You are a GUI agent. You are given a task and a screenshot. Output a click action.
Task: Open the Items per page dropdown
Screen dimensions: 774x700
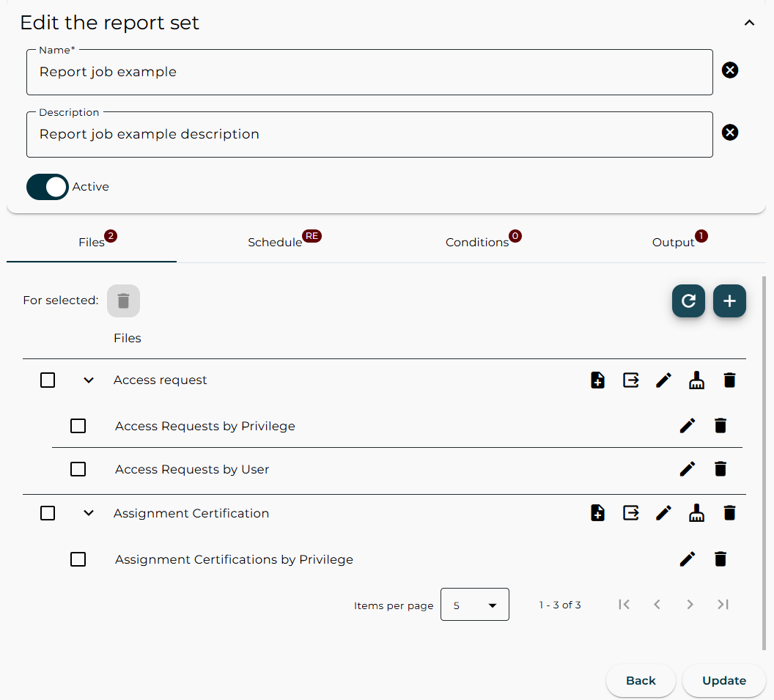coord(474,604)
